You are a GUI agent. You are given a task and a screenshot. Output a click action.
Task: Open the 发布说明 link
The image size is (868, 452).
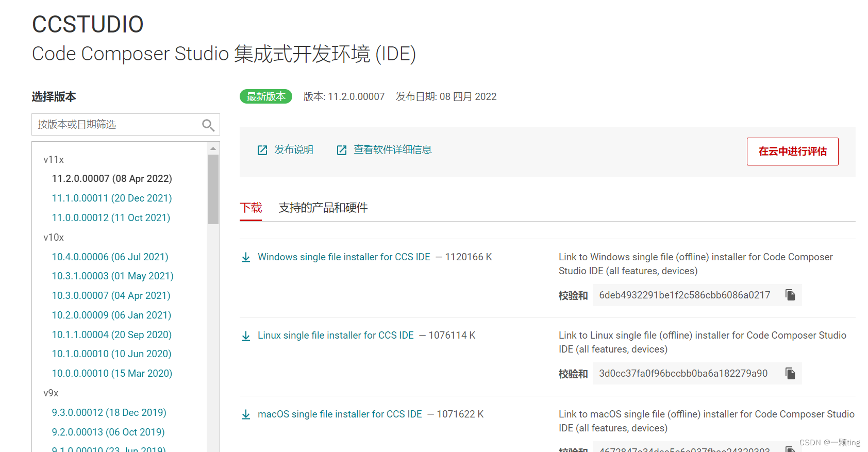tap(294, 149)
